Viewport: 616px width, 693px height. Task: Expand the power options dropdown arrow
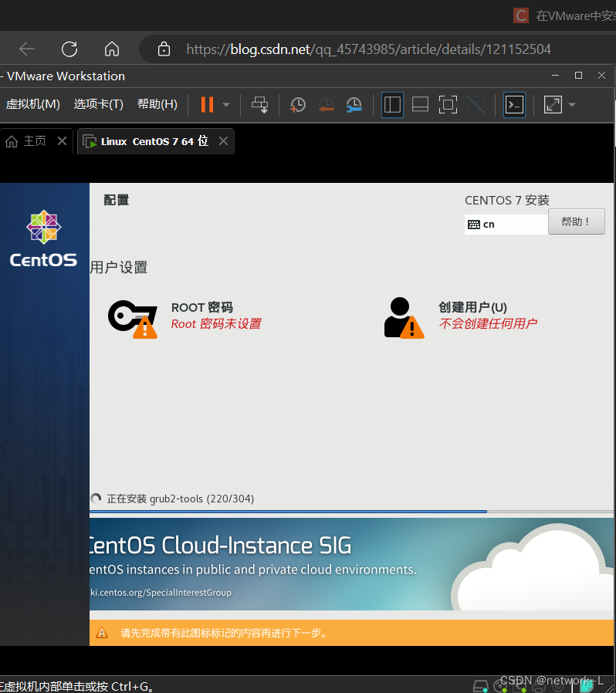click(x=226, y=105)
